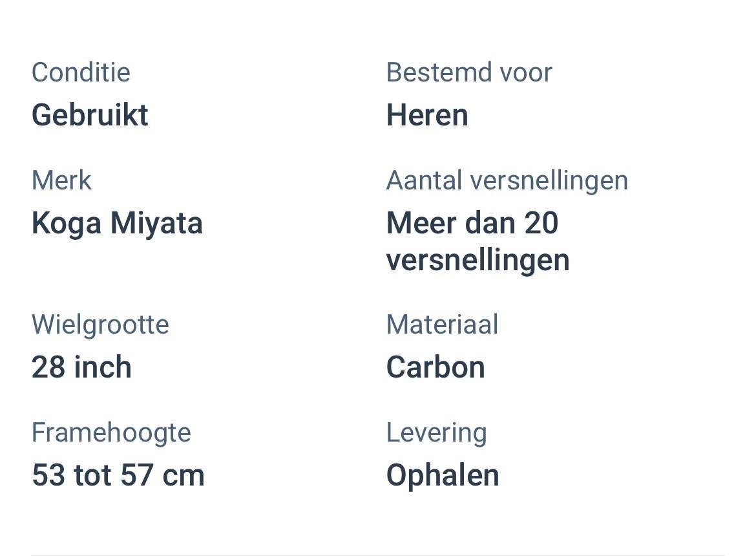Click the word 'inch' in the wheel size
756x556 pixels.
pos(103,368)
